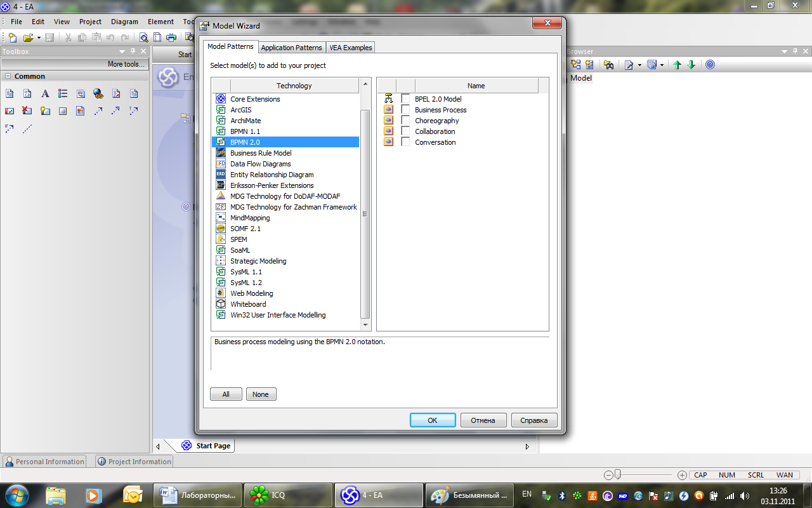Select the Diagram Legend tool in Toolbox

(63, 93)
